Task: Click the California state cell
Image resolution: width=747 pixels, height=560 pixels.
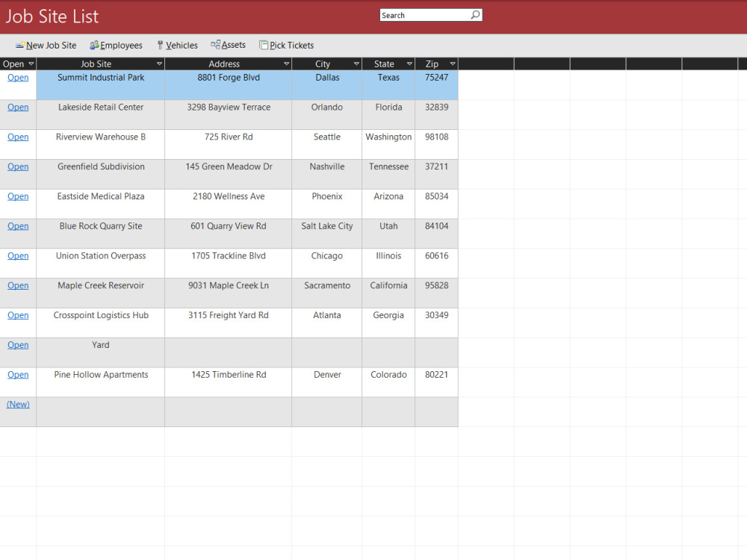Action: tap(388, 293)
